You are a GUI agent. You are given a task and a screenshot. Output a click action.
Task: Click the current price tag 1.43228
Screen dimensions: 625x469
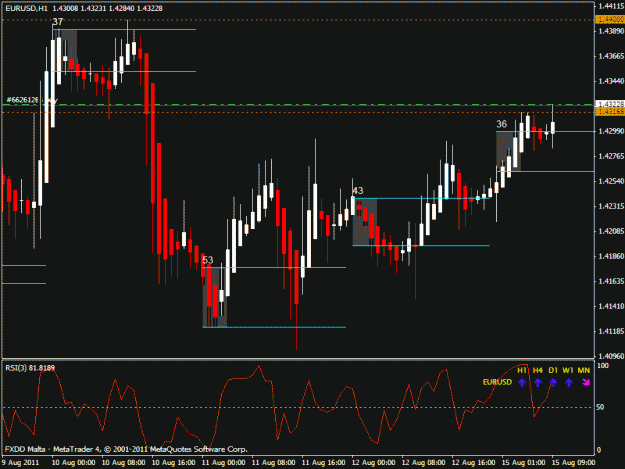(609, 104)
